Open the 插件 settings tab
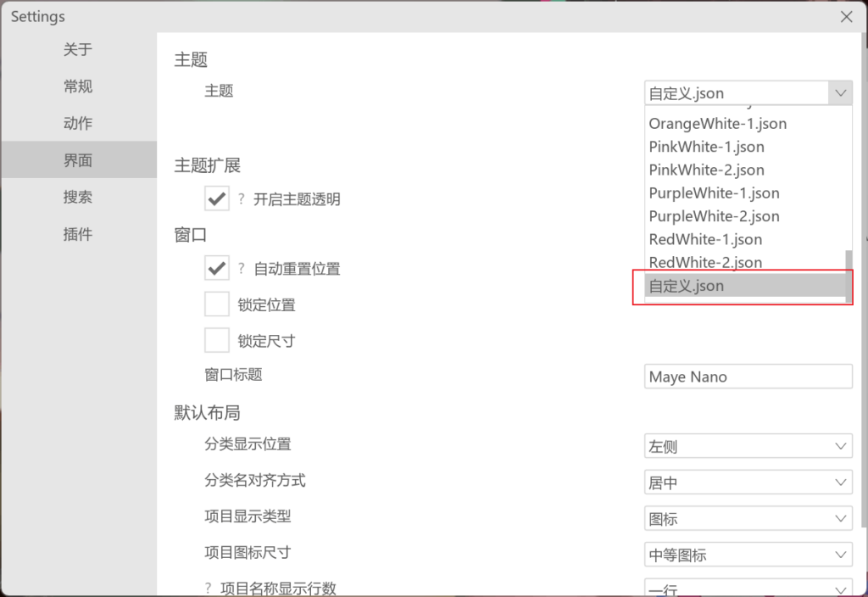Viewport: 868px width, 597px height. (78, 235)
